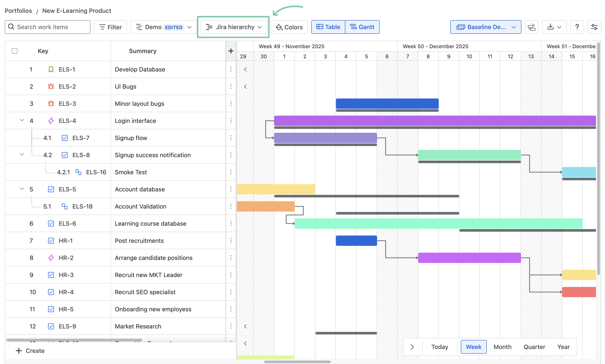Open the Jira hierarchy dropdown

tap(234, 27)
